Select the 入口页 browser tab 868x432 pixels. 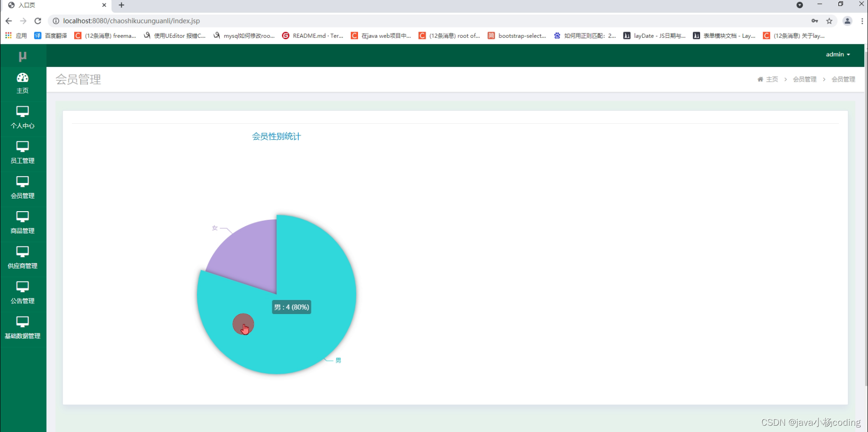coord(56,5)
